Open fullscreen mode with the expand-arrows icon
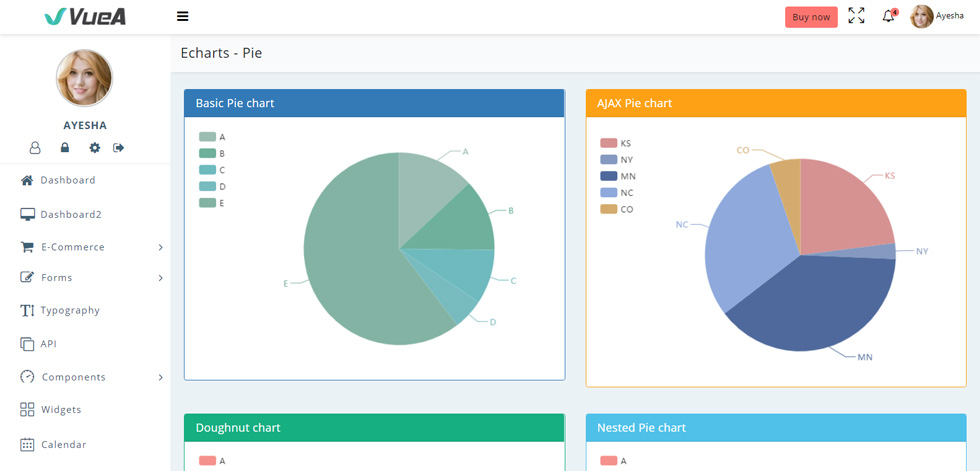980x471 pixels. click(x=856, y=16)
